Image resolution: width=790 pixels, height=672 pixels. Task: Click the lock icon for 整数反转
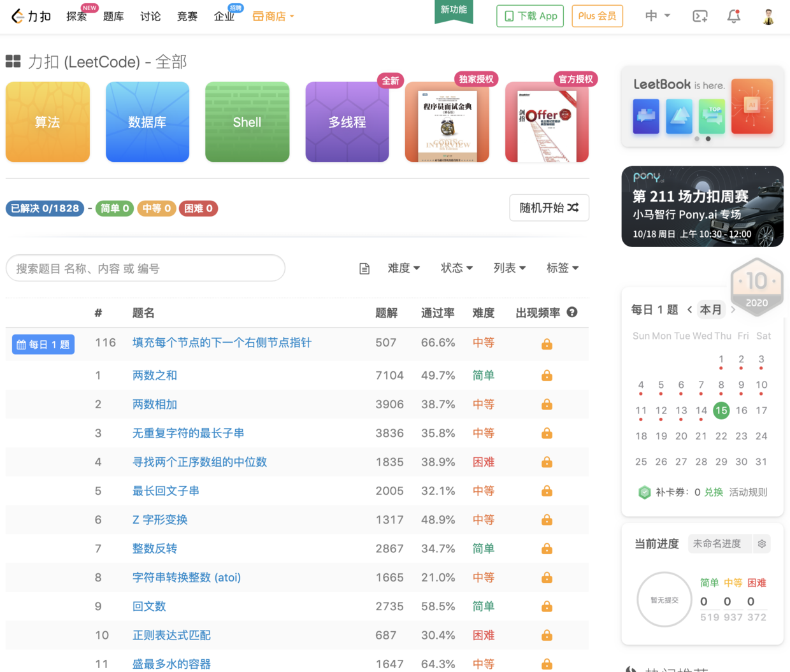(547, 548)
